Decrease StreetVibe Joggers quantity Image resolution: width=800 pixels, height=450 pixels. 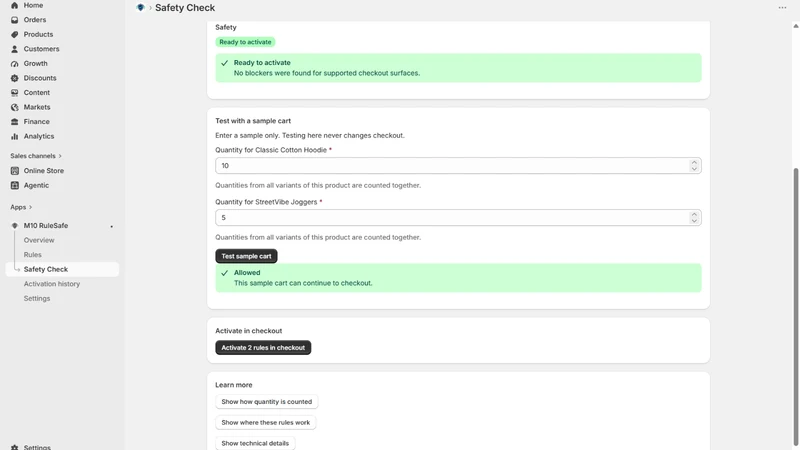pyautogui.click(x=694, y=221)
